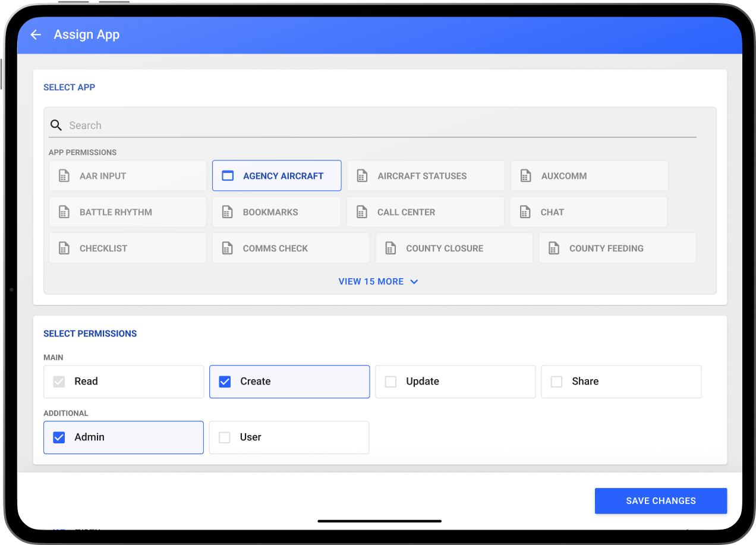Image resolution: width=756 pixels, height=545 pixels.
Task: Click the Aircraft Statuses document icon
Action: [x=362, y=176]
